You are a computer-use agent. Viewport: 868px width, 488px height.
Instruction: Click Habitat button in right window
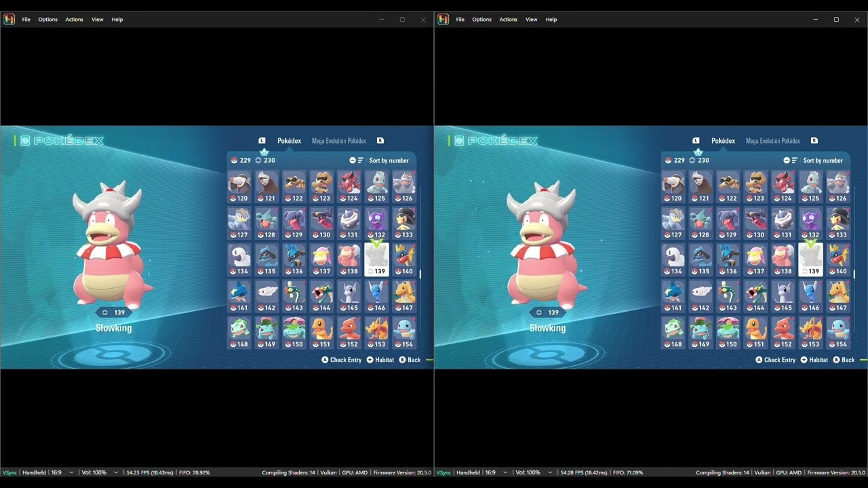814,360
